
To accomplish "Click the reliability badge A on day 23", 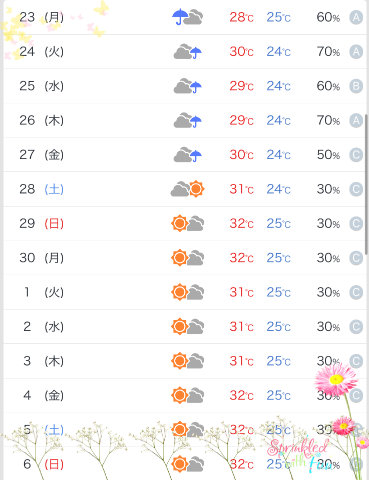I will (x=356, y=17).
